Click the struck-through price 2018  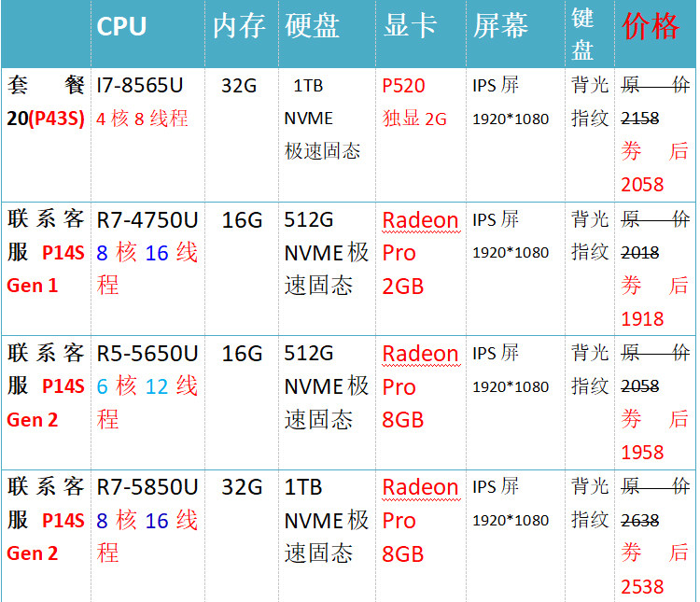tap(640, 253)
